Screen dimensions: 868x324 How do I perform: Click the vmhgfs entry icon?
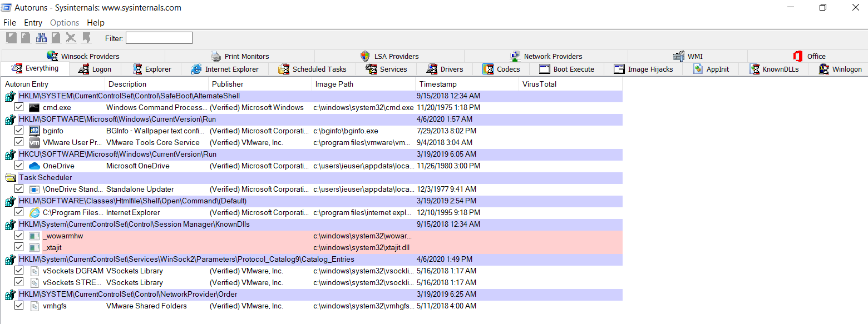click(34, 306)
